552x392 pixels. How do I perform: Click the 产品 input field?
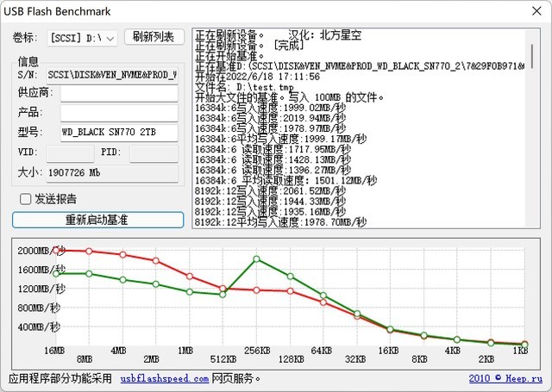click(x=119, y=113)
